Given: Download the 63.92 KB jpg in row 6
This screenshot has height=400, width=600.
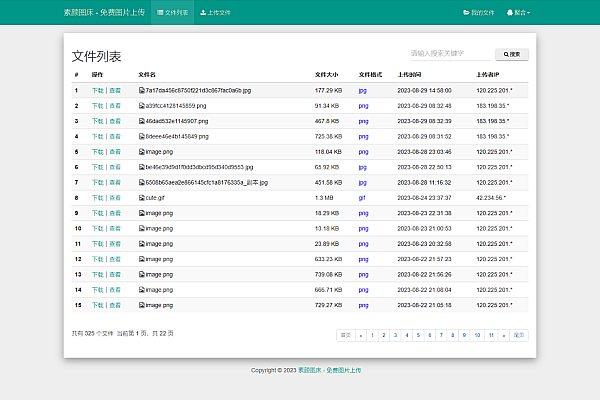Looking at the screenshot, I should [x=98, y=167].
